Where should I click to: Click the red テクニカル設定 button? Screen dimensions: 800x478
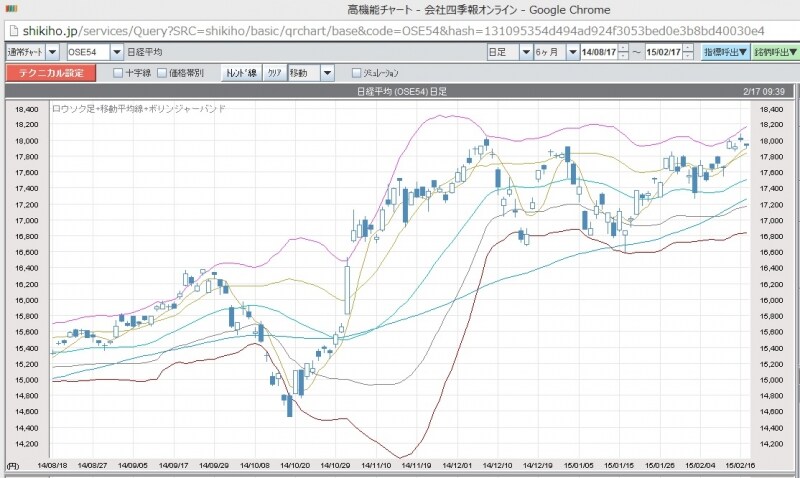50,72
